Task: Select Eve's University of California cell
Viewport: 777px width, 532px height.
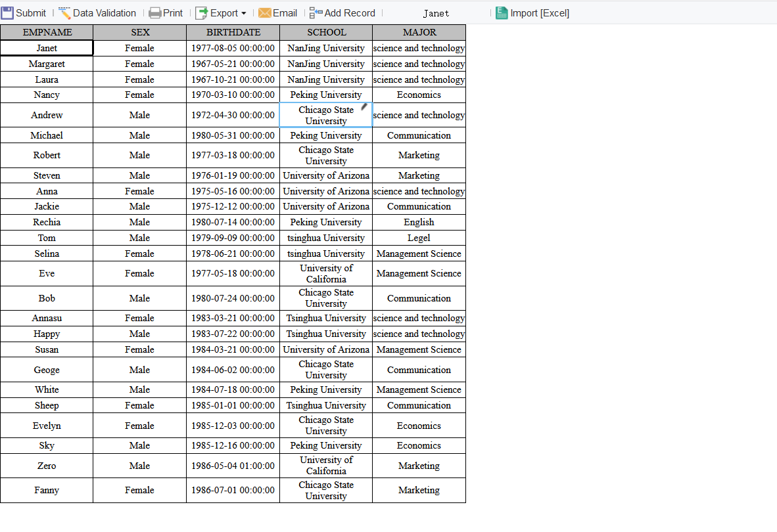Action: coord(326,274)
